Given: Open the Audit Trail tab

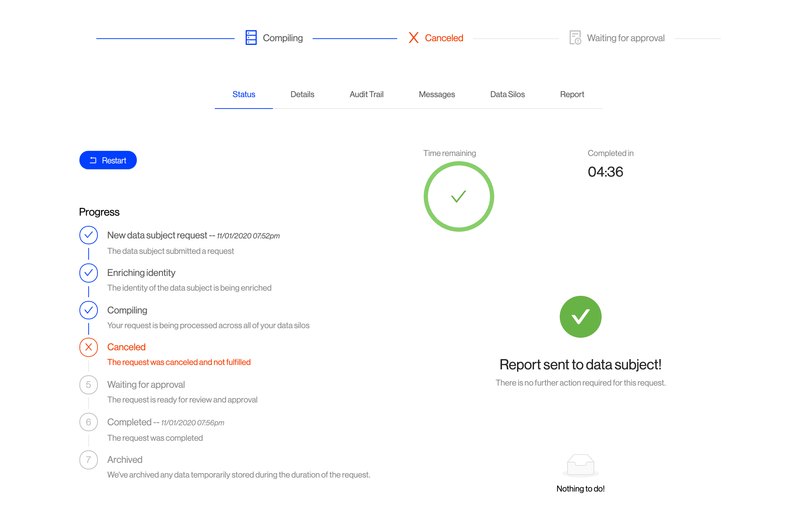Looking at the screenshot, I should click(x=366, y=95).
